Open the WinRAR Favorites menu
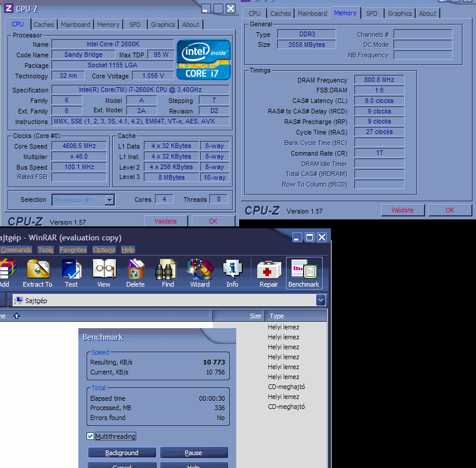Image resolution: width=476 pixels, height=468 pixels. (73, 250)
